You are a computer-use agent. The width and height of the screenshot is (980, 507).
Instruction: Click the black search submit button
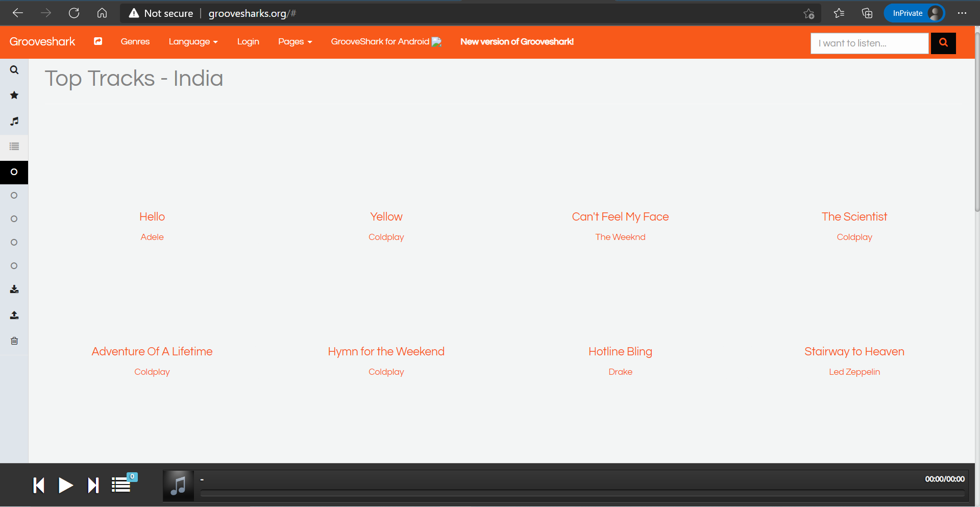pyautogui.click(x=943, y=43)
